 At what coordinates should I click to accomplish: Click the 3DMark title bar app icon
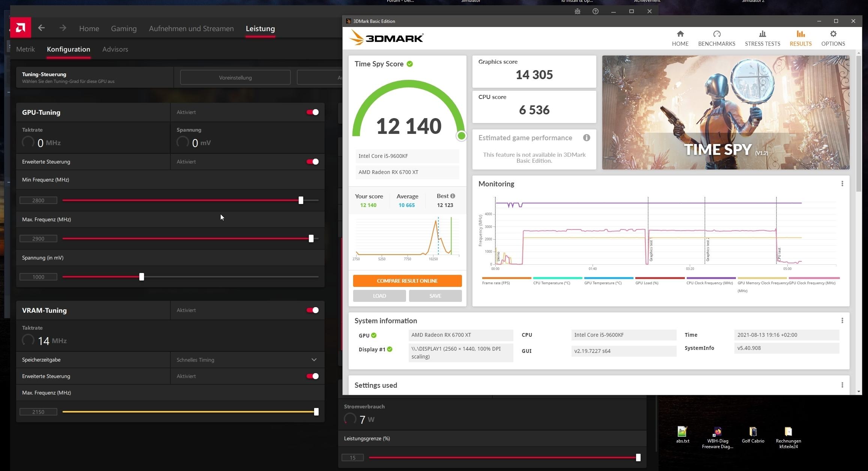pyautogui.click(x=349, y=21)
